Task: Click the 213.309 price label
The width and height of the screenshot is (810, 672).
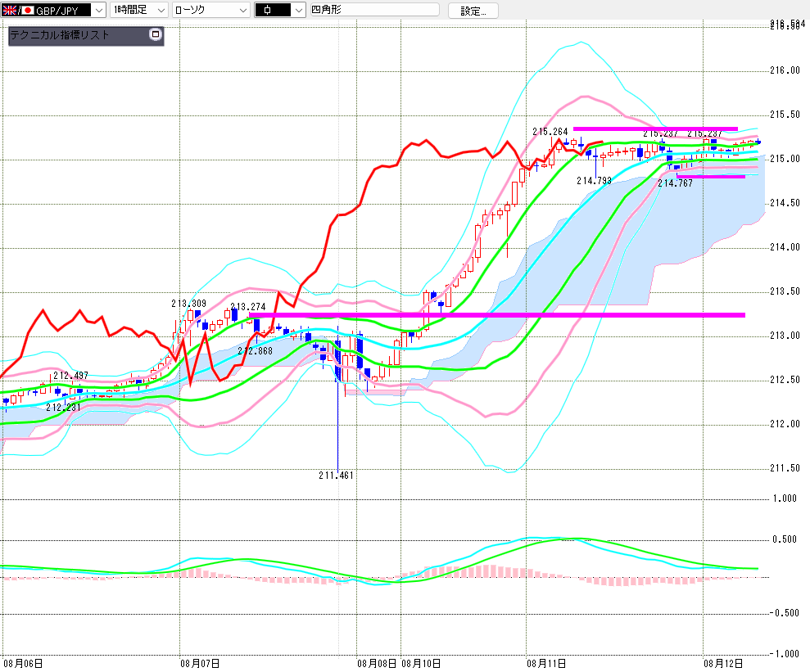Action: (x=188, y=304)
